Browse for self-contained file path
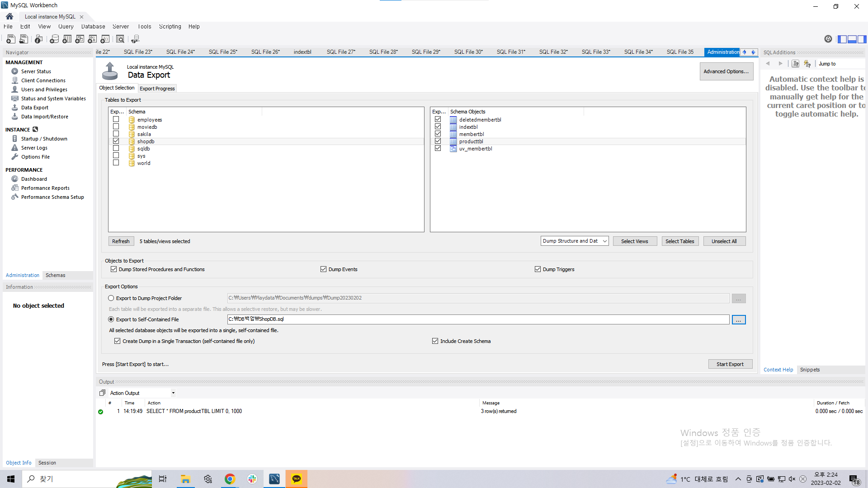This screenshot has height=488, width=868. (x=739, y=320)
